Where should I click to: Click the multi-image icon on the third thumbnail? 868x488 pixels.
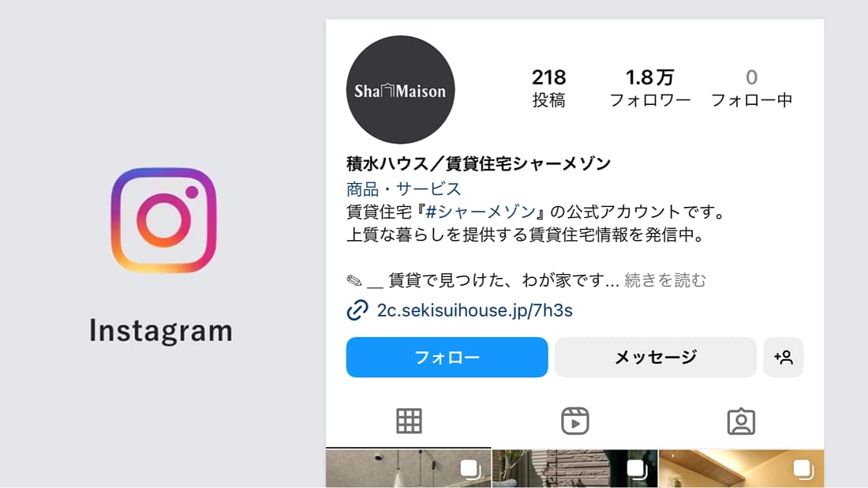click(x=803, y=469)
